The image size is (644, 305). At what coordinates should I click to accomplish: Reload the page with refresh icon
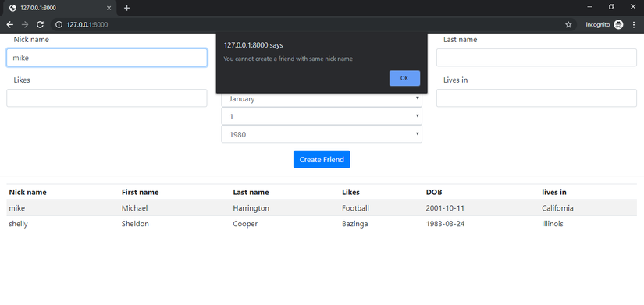click(40, 25)
